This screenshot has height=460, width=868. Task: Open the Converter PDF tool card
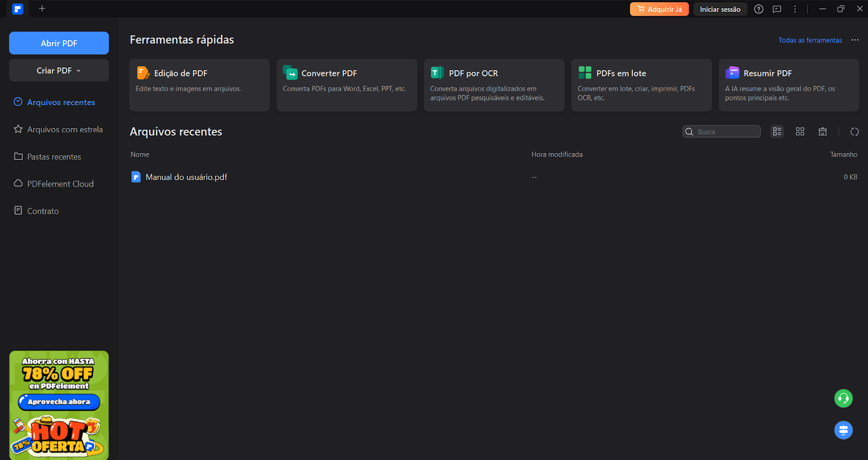pyautogui.click(x=347, y=85)
